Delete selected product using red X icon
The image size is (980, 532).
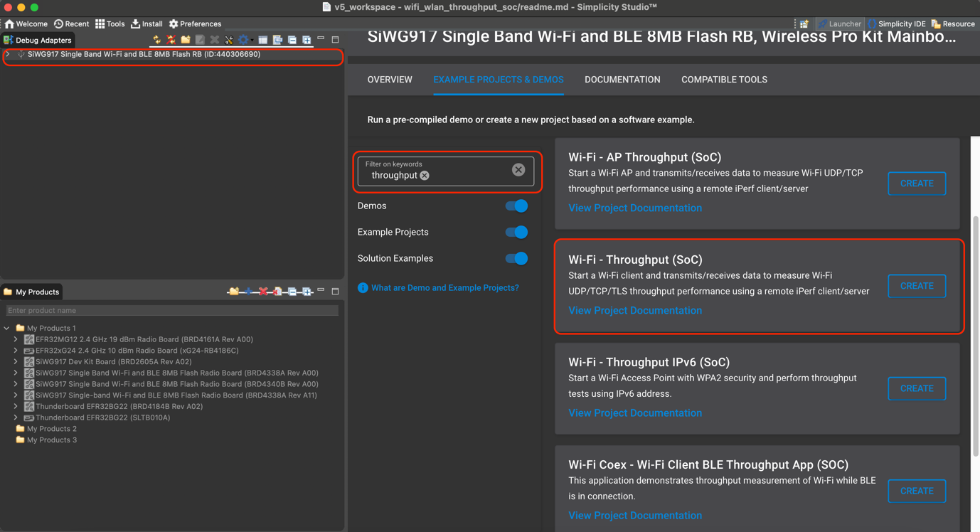coord(263,291)
